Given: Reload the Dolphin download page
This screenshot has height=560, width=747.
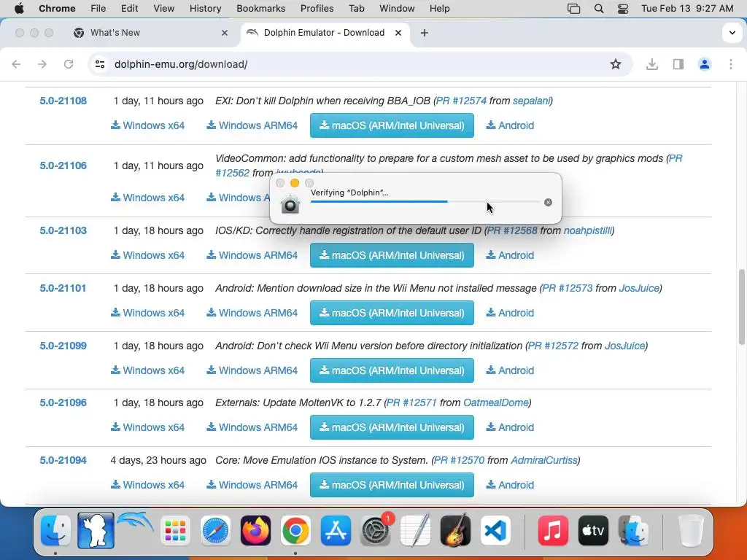Looking at the screenshot, I should (x=69, y=64).
